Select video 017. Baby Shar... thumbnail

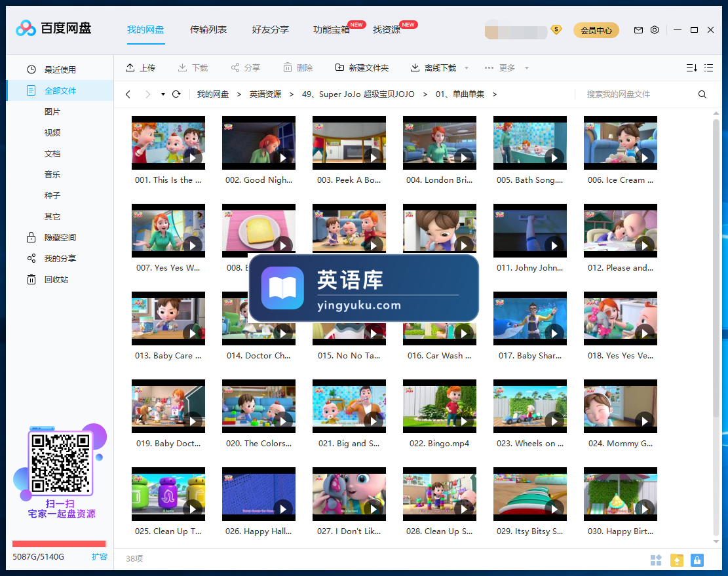point(529,318)
